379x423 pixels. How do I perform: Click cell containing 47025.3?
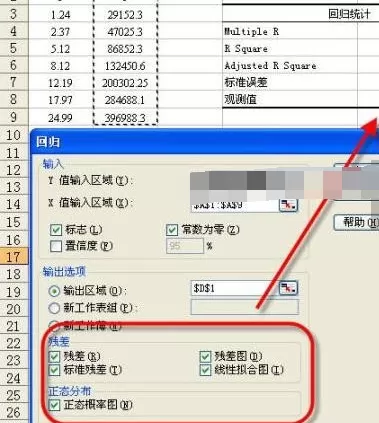[x=125, y=32]
